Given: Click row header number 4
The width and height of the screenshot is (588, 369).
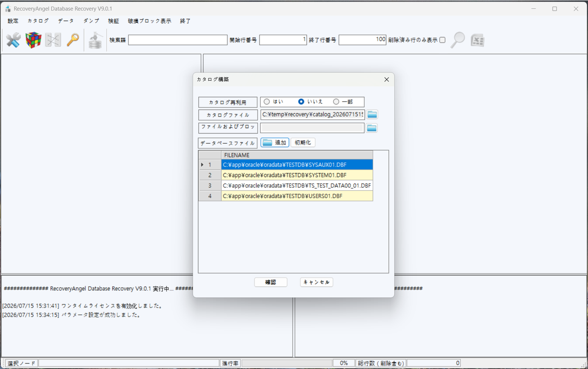Looking at the screenshot, I should tap(210, 196).
